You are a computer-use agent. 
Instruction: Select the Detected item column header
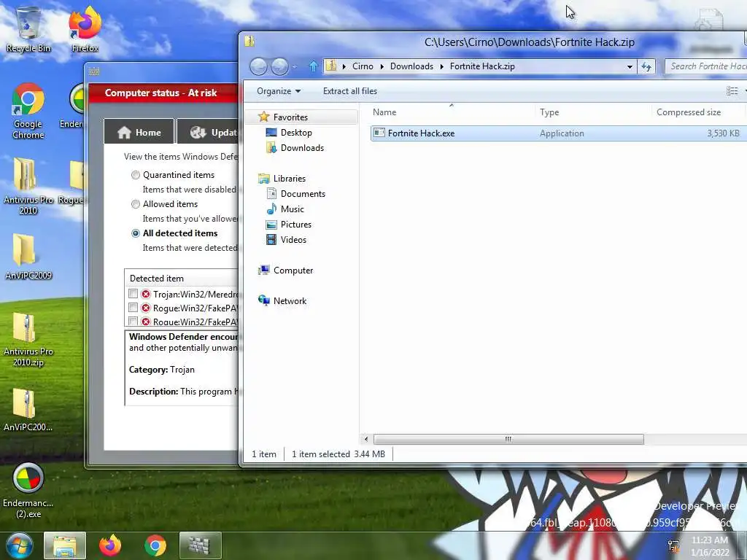coord(182,279)
